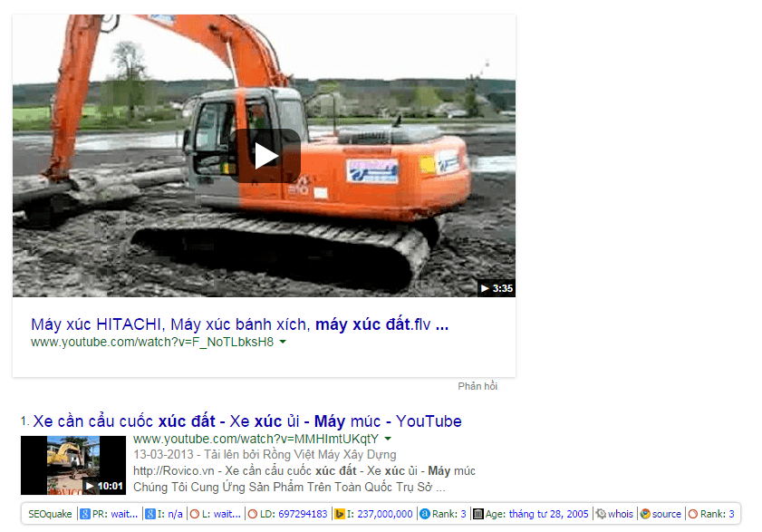Expand options arrow beside F_NoTLbksH8 URL
The width and height of the screenshot is (762, 532).
(x=283, y=342)
